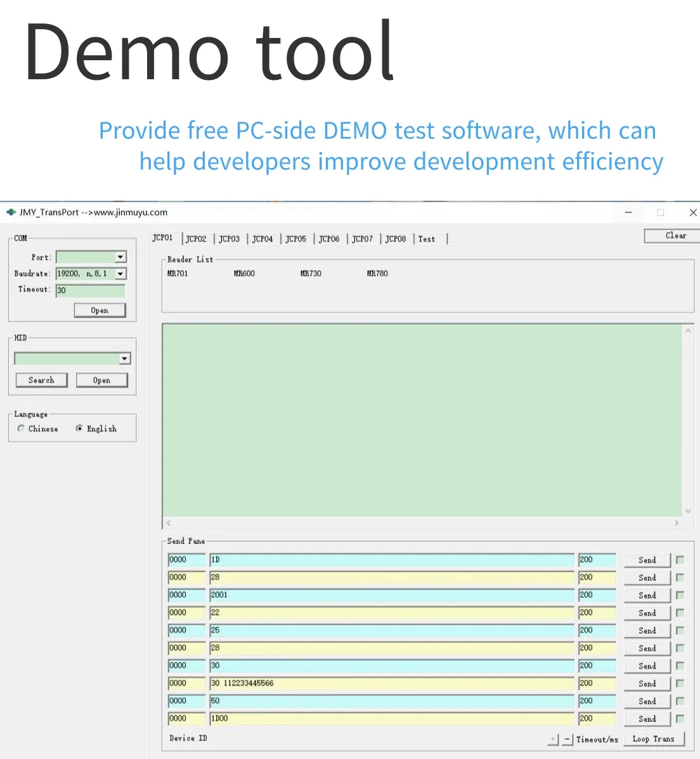Open the Port dropdown arrow
700x759 pixels.
120,257
